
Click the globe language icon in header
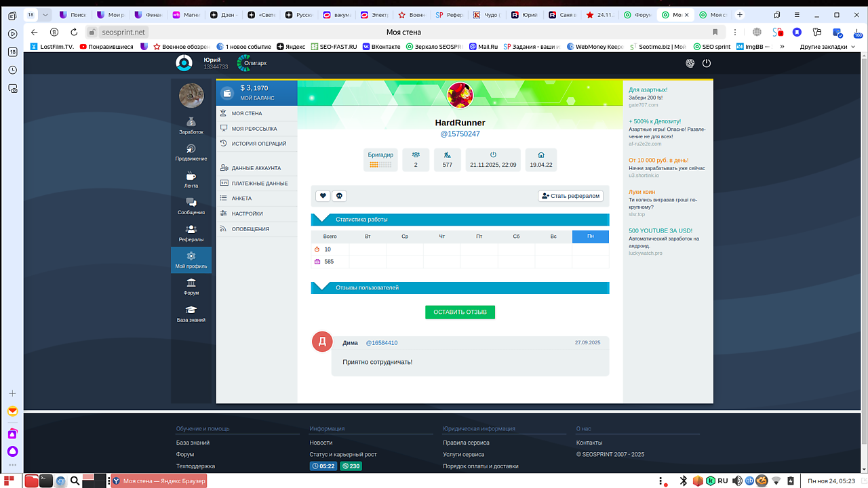(x=690, y=63)
